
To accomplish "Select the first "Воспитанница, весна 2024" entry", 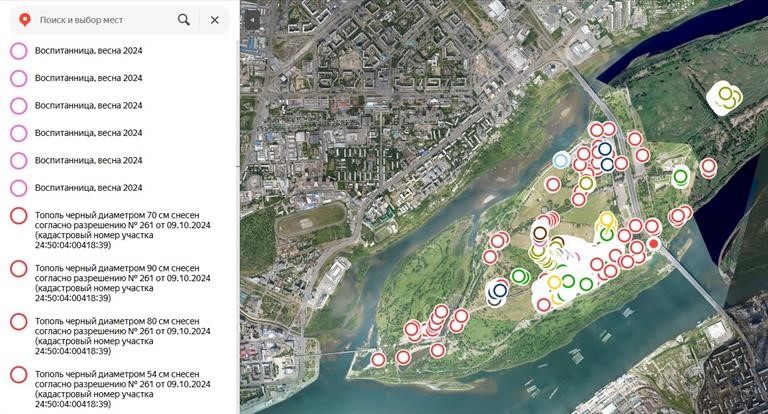I will tap(88, 51).
